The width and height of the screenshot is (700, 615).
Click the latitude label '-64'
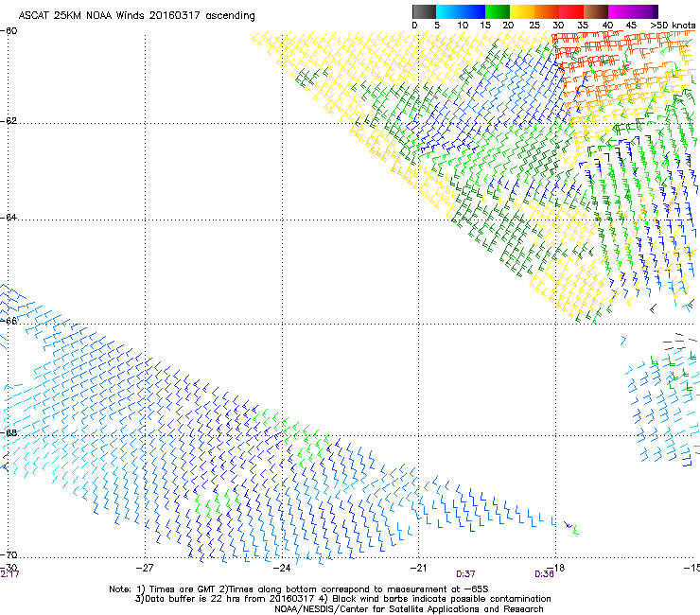click(9, 218)
